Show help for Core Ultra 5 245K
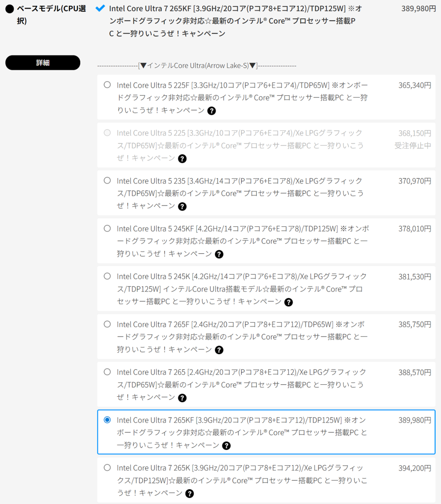This screenshot has width=441, height=504. (289, 302)
